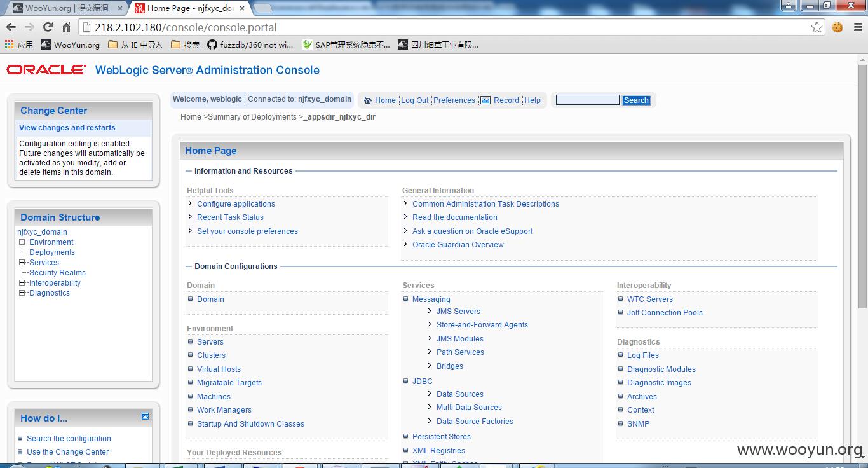Open Jolt Connection Pools link
Viewport: 868px width, 468px height.
[665, 313]
